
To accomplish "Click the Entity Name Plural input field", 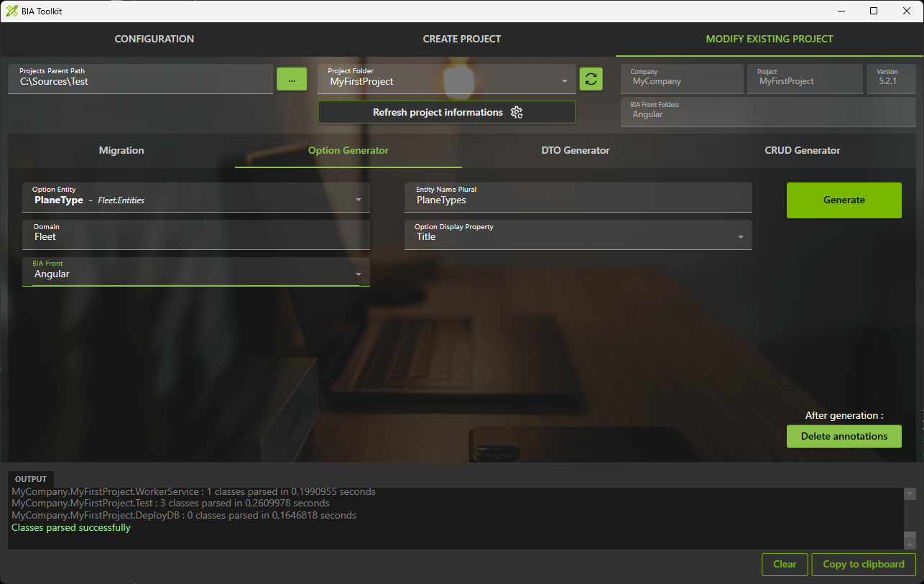I will [x=578, y=200].
